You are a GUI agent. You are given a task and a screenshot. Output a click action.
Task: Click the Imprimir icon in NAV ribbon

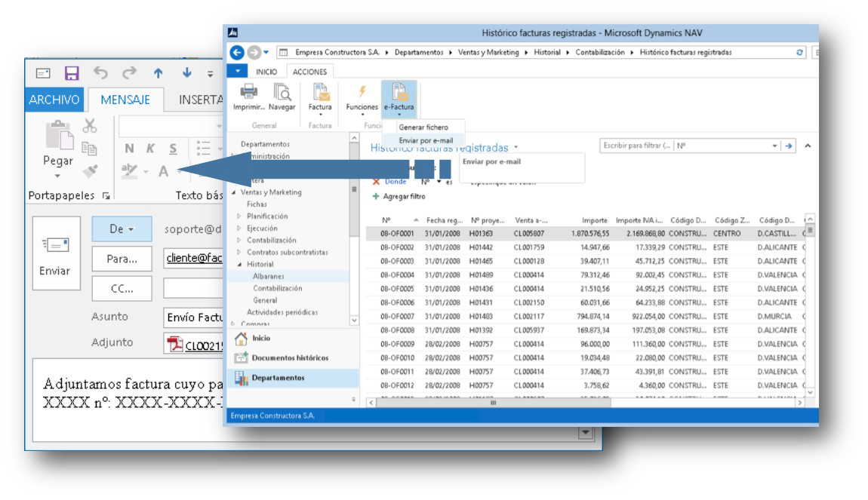tap(248, 92)
